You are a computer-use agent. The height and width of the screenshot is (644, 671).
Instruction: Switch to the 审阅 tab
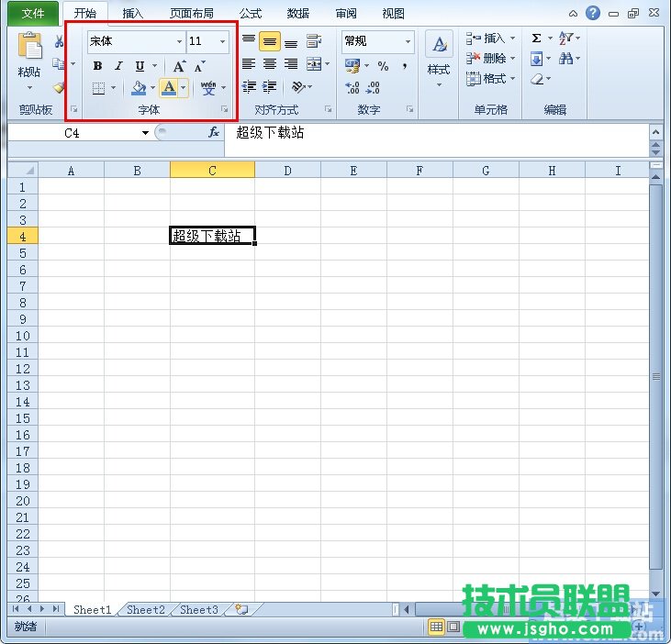coord(346,14)
